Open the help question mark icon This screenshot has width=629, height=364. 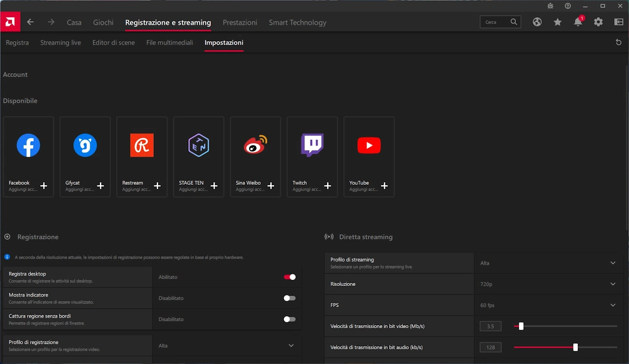(x=568, y=6)
